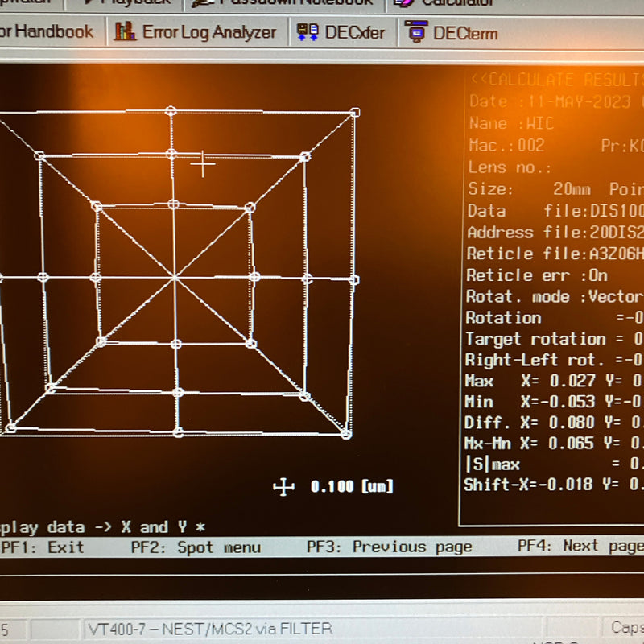
Task: Click the "Lens no.:" field label
Action: (x=510, y=167)
